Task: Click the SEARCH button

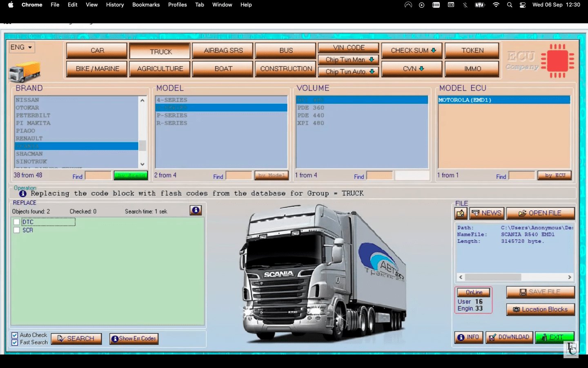Action: [76, 339]
